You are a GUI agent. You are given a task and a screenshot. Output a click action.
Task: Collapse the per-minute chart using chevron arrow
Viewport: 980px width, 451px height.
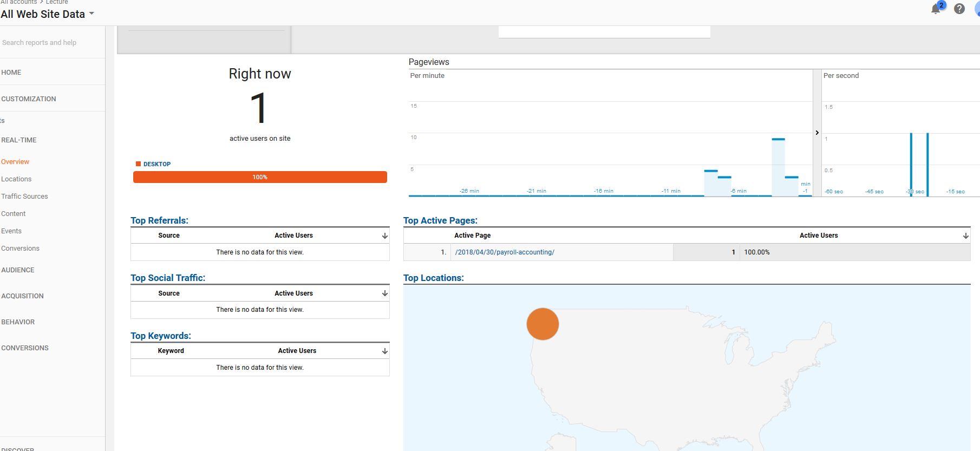coord(817,133)
